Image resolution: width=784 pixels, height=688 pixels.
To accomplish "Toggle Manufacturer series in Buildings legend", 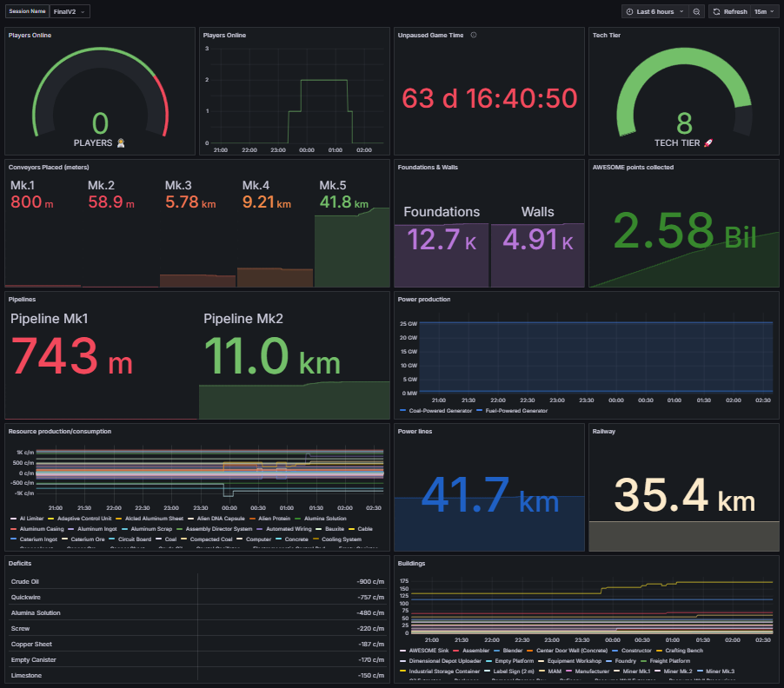I will tap(592, 671).
